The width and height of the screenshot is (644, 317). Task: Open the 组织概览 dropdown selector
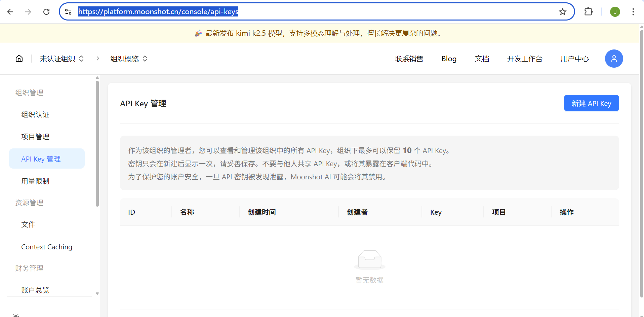point(129,59)
